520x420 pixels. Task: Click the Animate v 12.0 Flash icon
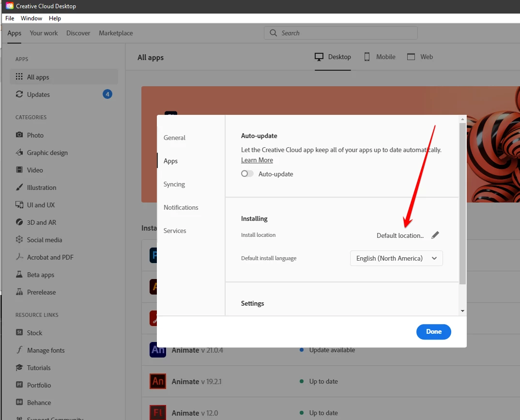click(x=158, y=412)
